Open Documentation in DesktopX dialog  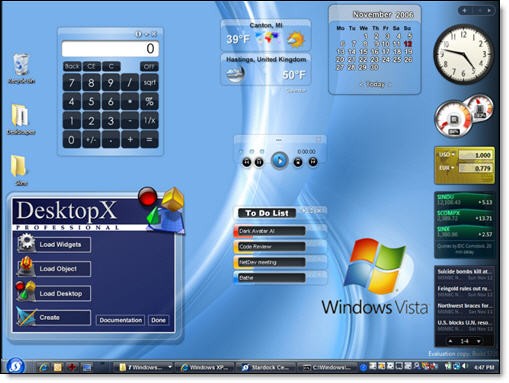click(121, 320)
